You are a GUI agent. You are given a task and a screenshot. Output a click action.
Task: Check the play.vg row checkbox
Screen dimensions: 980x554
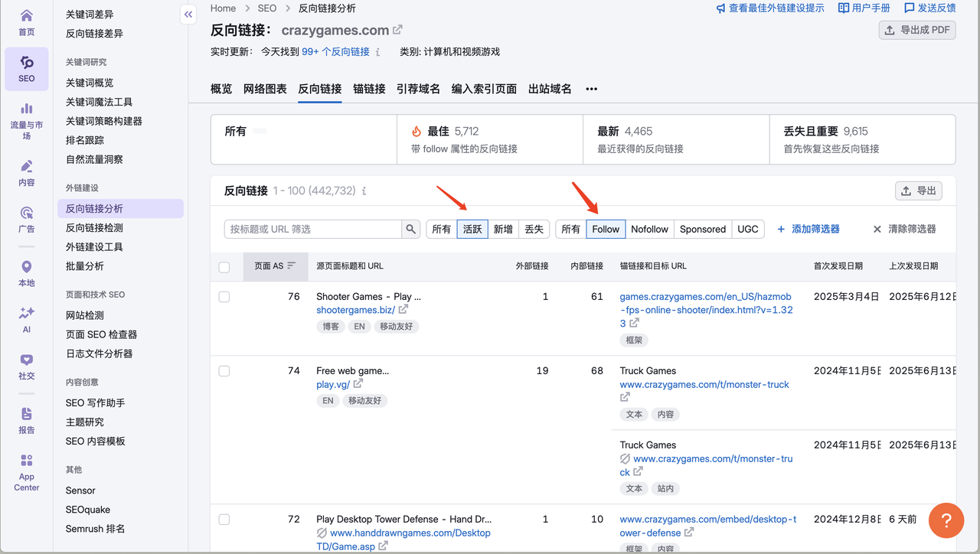[x=224, y=371]
